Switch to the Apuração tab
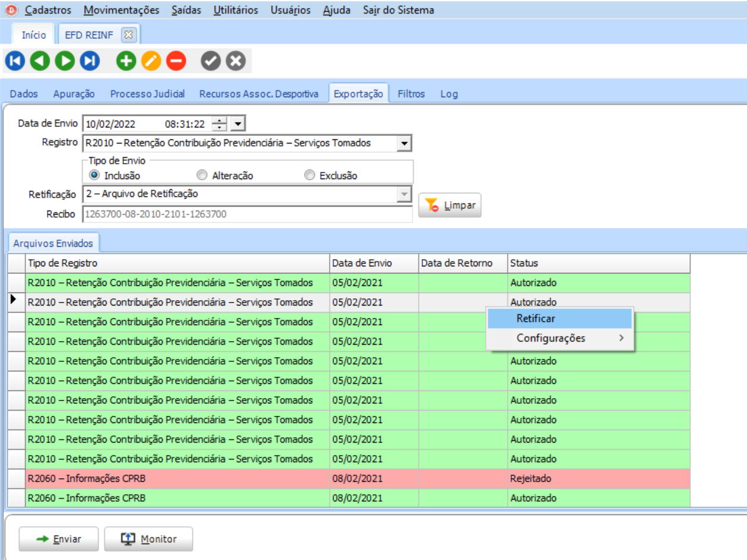The image size is (747, 560). point(74,94)
